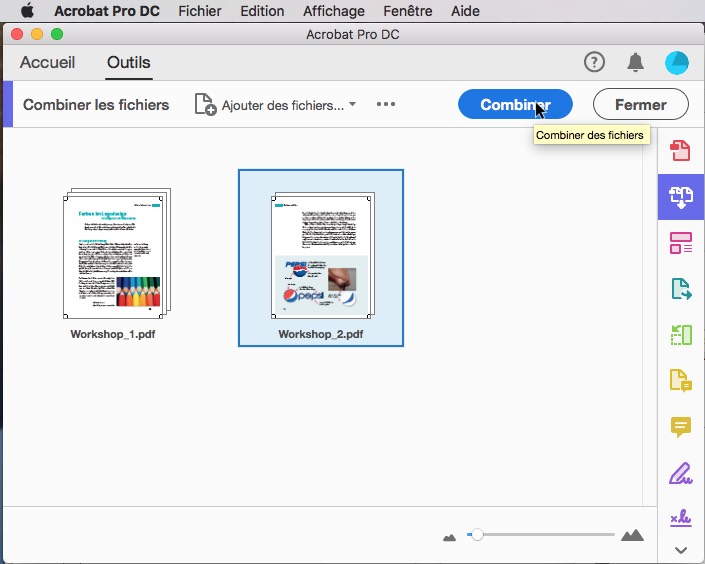Expand more tools with bottom chevron
705x564 pixels.
click(681, 550)
